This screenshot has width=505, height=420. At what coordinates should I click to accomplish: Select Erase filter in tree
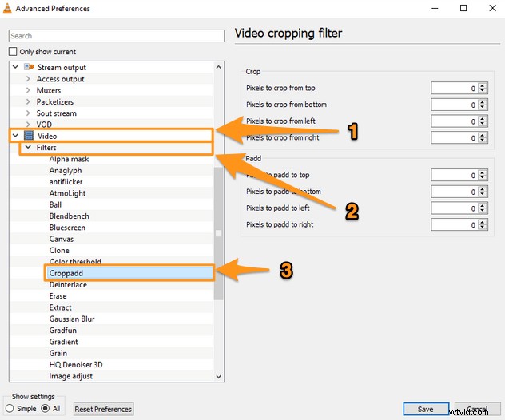coord(58,296)
